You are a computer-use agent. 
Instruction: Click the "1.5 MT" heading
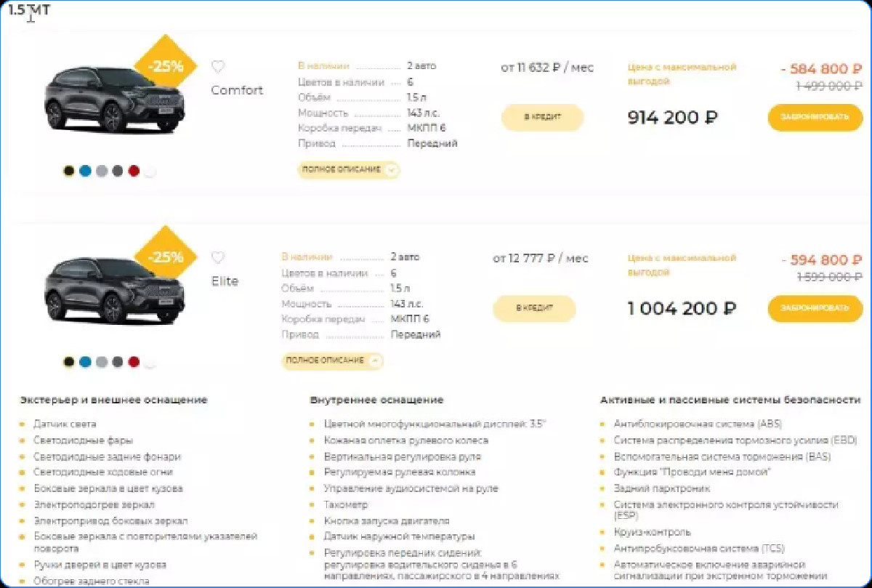29,11
